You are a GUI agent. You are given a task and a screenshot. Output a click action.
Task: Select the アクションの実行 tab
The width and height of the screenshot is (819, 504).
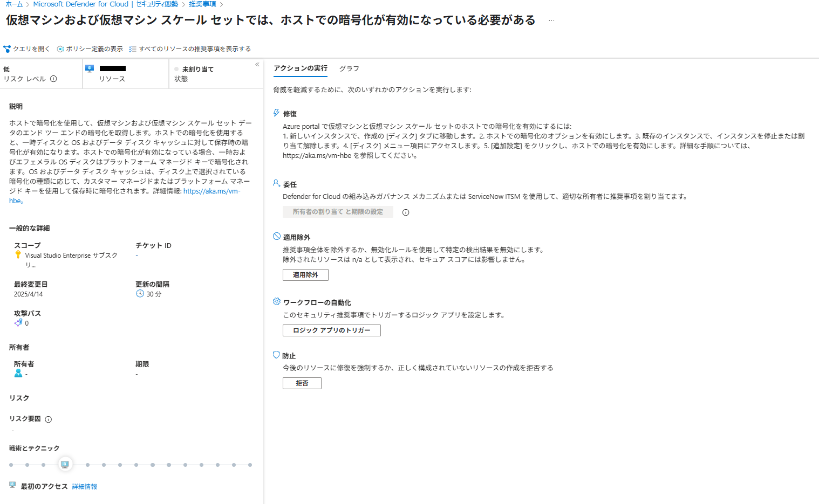coord(300,68)
